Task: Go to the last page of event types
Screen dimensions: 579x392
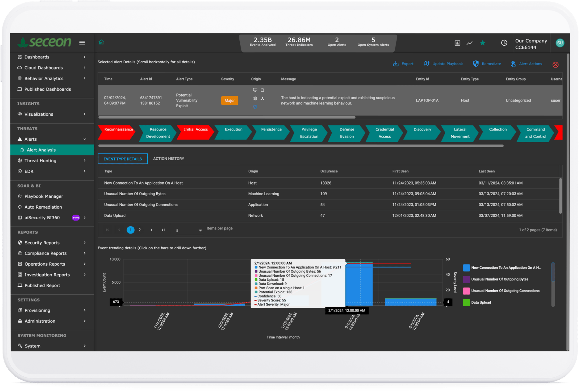Action: point(163,230)
